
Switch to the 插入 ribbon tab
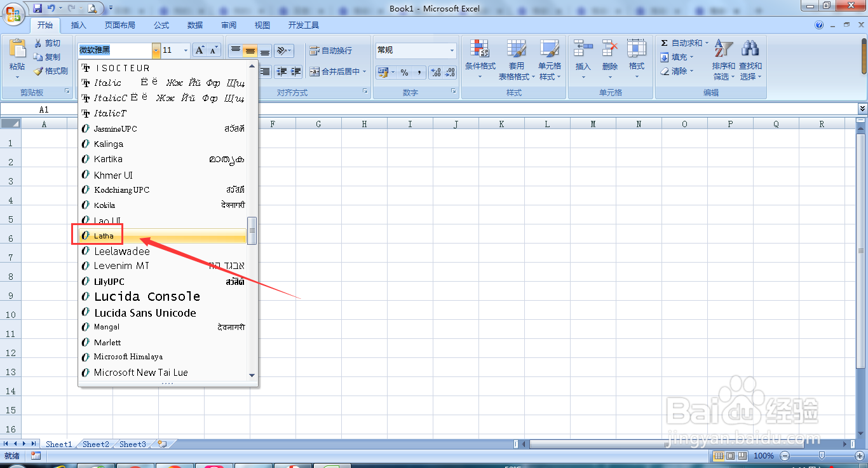(x=79, y=25)
